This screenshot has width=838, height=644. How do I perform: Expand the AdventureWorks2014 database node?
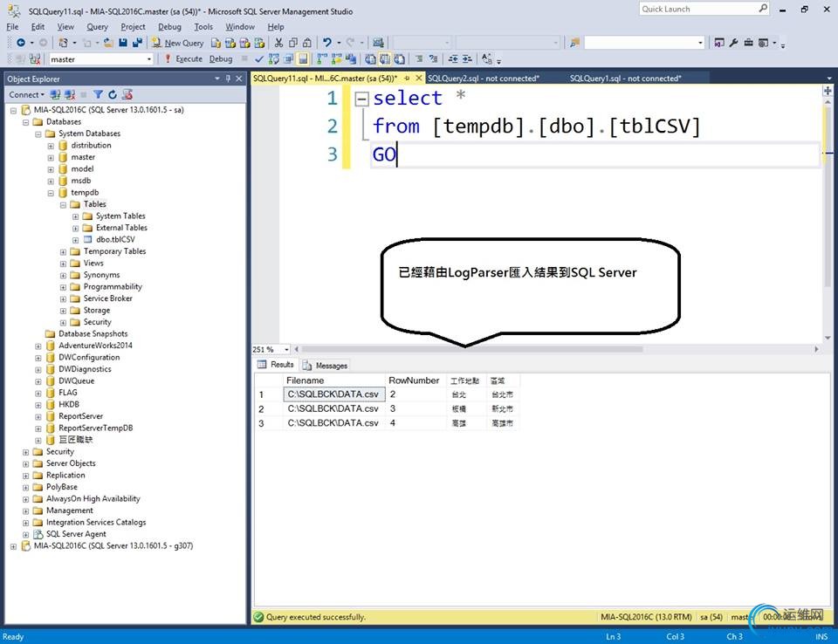[38, 346]
